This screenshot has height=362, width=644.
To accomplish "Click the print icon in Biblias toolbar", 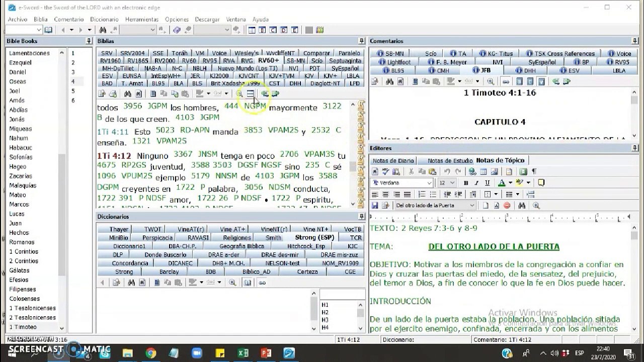I will click(113, 94).
